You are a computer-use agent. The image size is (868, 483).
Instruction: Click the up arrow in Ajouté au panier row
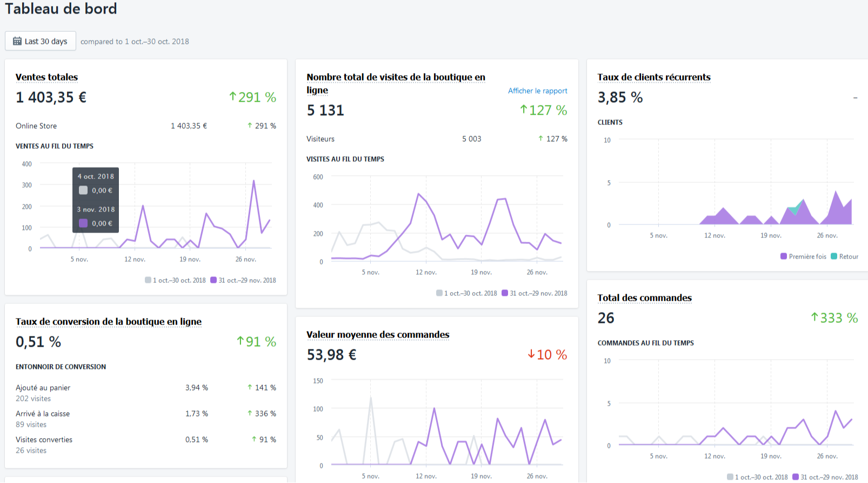250,387
